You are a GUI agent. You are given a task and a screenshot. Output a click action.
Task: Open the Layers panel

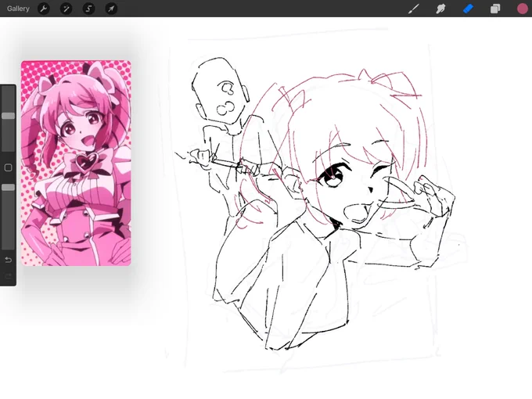(495, 9)
